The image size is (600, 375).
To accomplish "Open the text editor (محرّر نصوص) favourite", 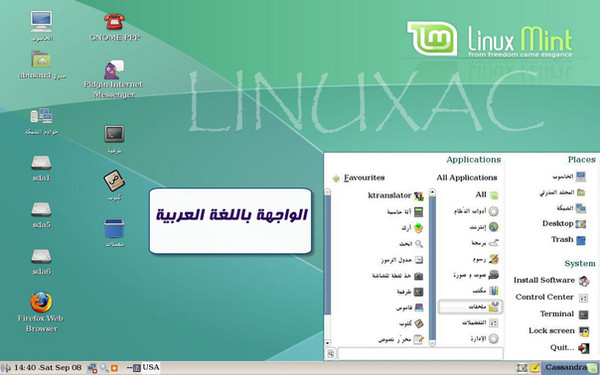I will point(401,339).
